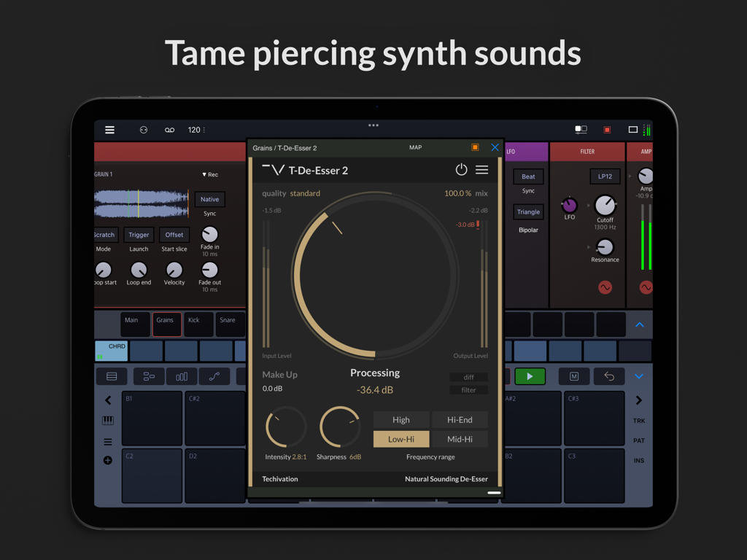Click the CHRD pad

[111, 350]
